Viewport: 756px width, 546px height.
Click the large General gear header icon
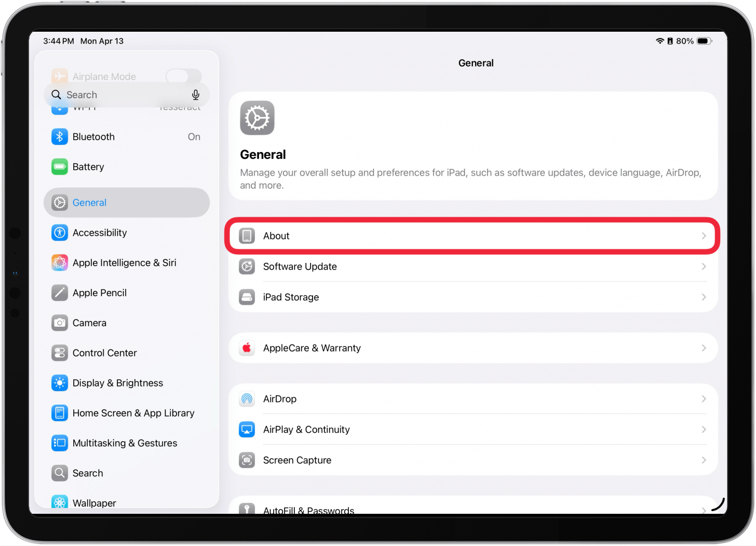[257, 118]
